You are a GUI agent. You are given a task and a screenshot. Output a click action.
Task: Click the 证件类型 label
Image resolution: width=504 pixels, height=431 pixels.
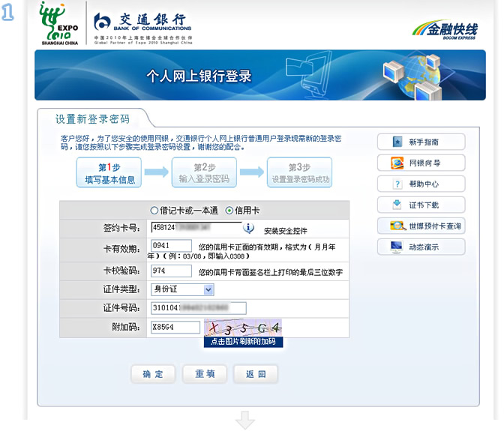(x=121, y=289)
